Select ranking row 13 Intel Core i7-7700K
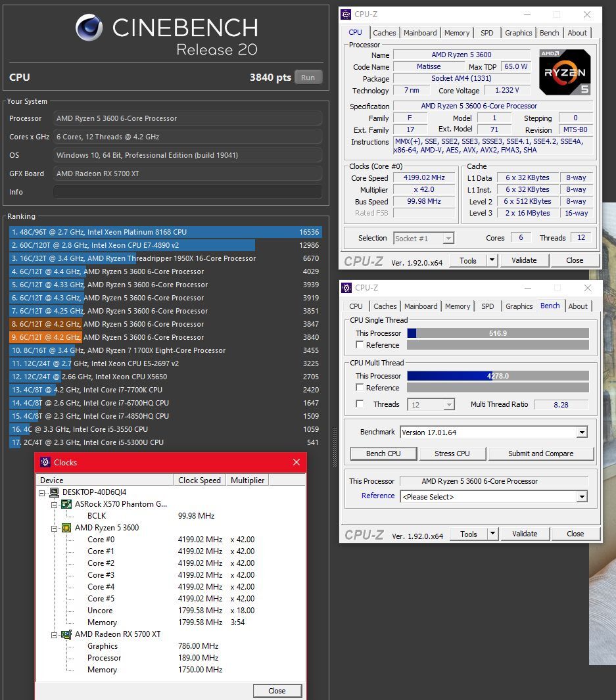 pos(165,390)
